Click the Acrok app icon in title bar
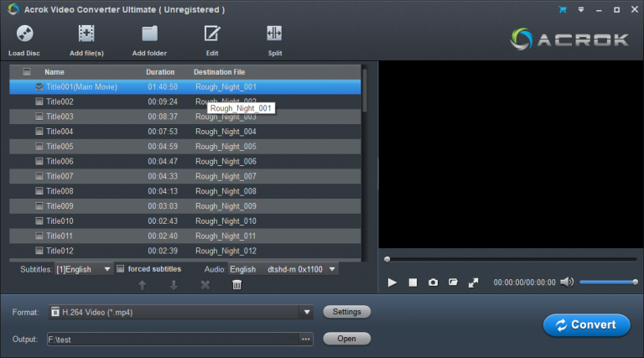Screen dimensions: 644x358 point(13,9)
